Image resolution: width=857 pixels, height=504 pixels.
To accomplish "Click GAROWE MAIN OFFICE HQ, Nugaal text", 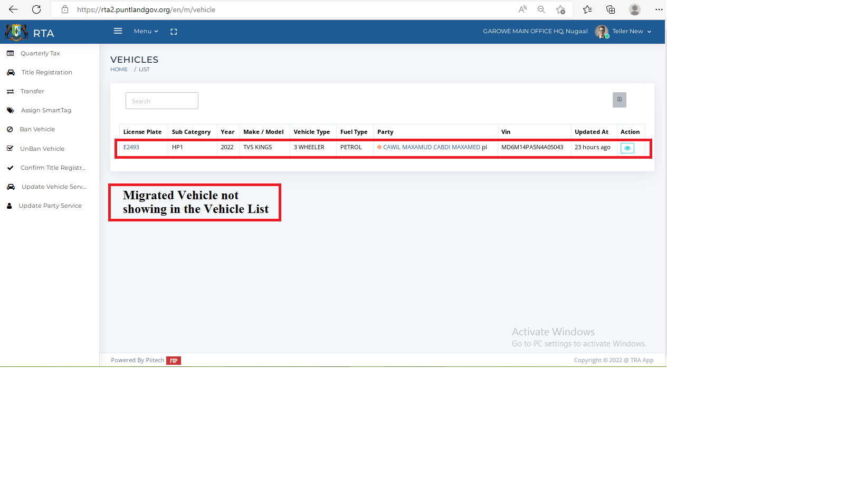I will 535,31.
